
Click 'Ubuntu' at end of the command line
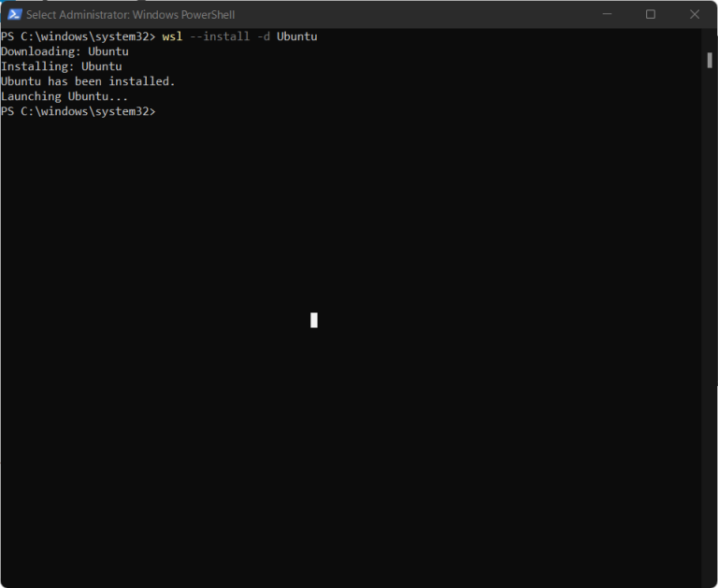(297, 36)
